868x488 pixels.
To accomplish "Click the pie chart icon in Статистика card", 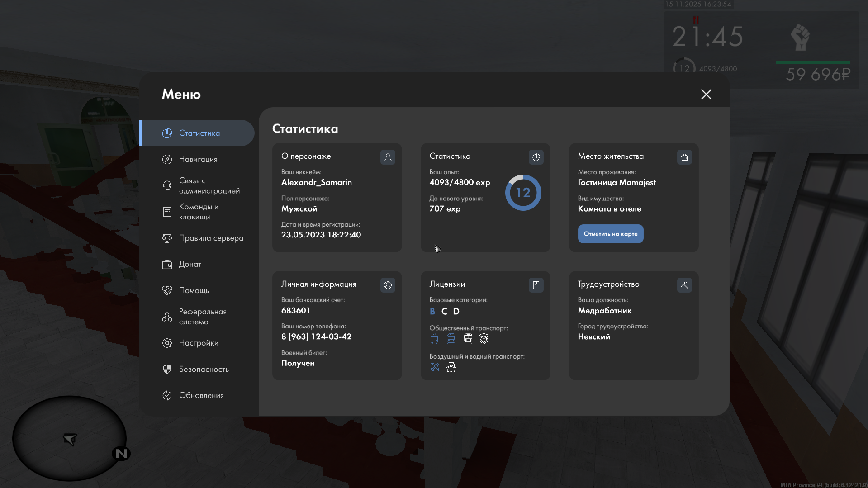I will pyautogui.click(x=536, y=157).
